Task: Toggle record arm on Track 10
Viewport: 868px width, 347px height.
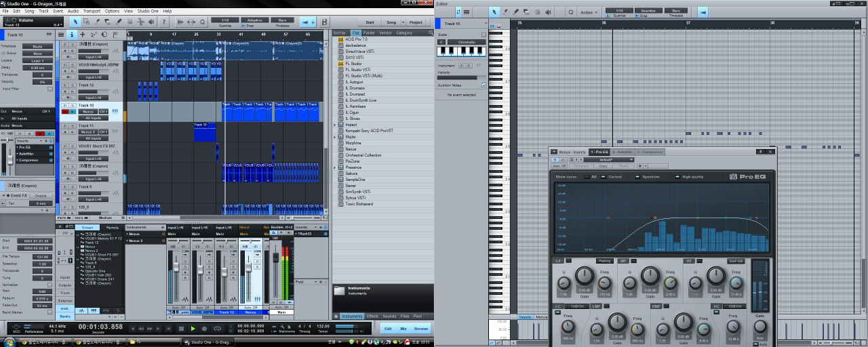Action: click(65, 111)
